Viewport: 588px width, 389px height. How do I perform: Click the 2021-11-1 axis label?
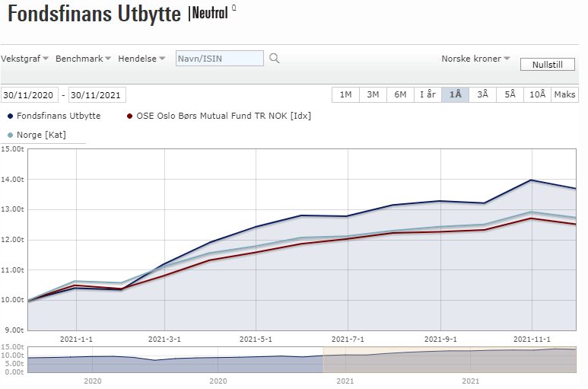(532, 340)
